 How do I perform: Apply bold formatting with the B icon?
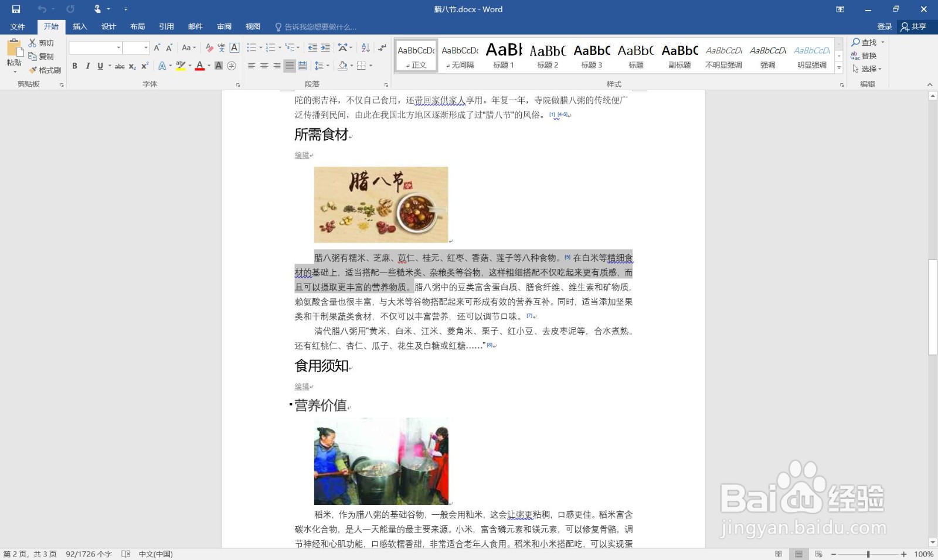tap(75, 66)
